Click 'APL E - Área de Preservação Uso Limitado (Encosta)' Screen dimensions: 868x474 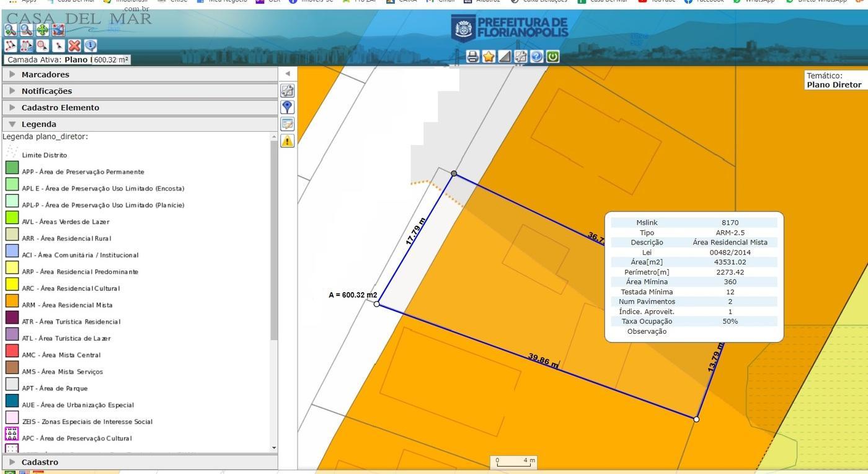click(x=103, y=189)
